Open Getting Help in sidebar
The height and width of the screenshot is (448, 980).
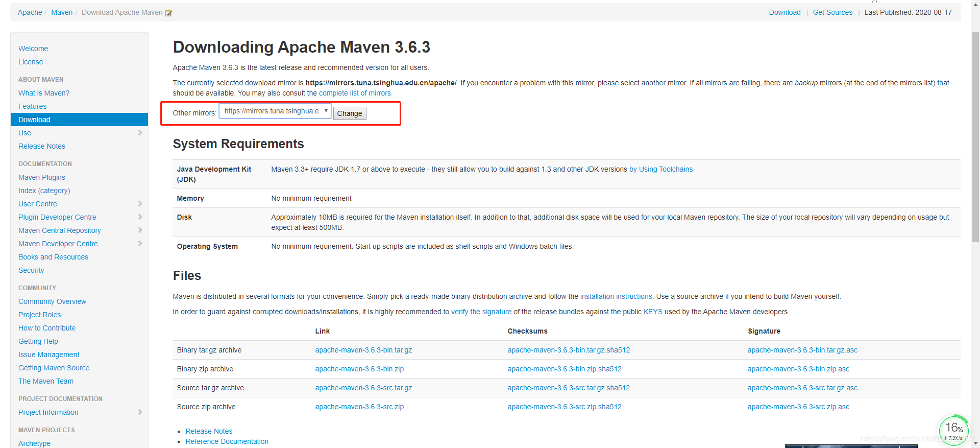click(38, 341)
